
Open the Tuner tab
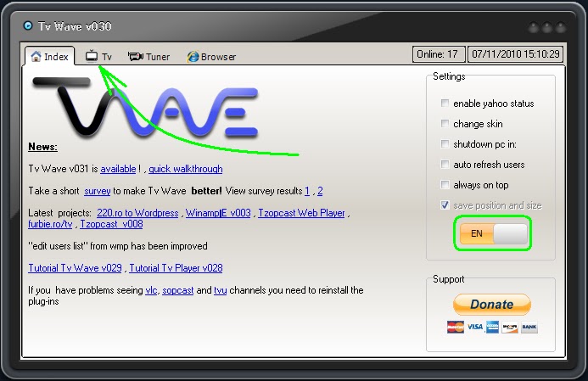(148, 57)
